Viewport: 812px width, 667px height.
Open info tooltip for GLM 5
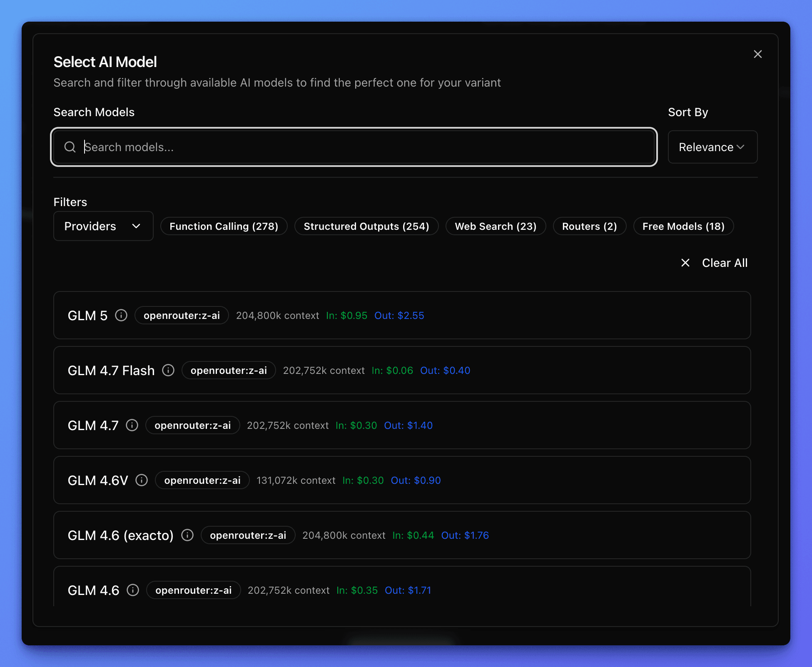click(x=121, y=315)
